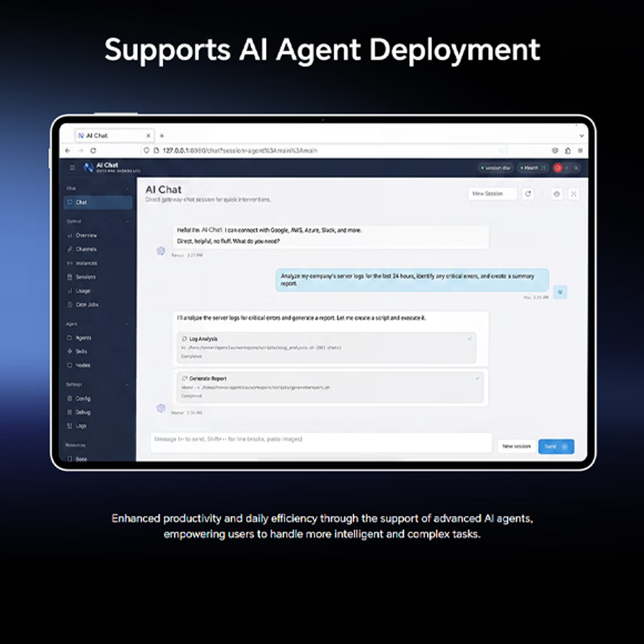Expand chat to fullscreen with arrows icon
Viewport: 644px width, 644px height.
tap(574, 193)
